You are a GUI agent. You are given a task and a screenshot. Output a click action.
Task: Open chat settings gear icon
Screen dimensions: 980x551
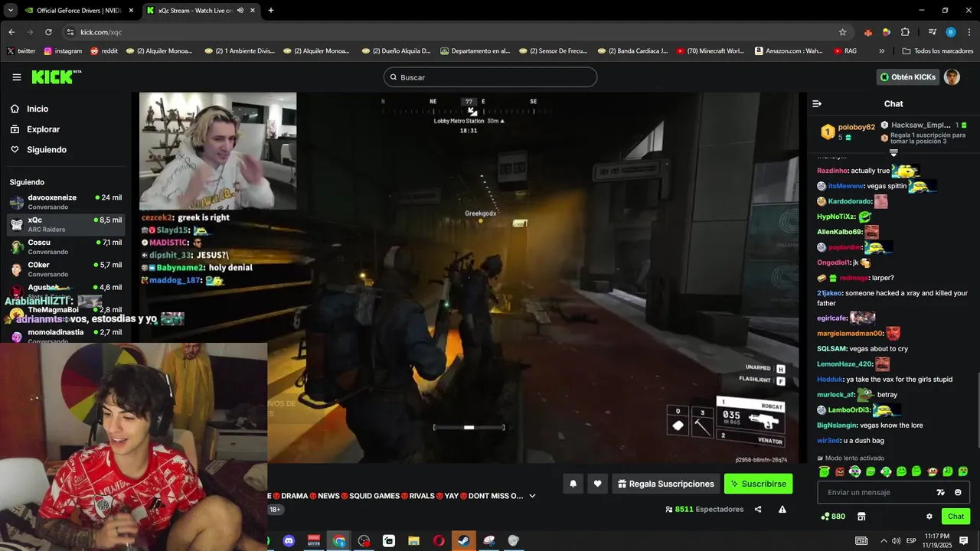click(929, 517)
